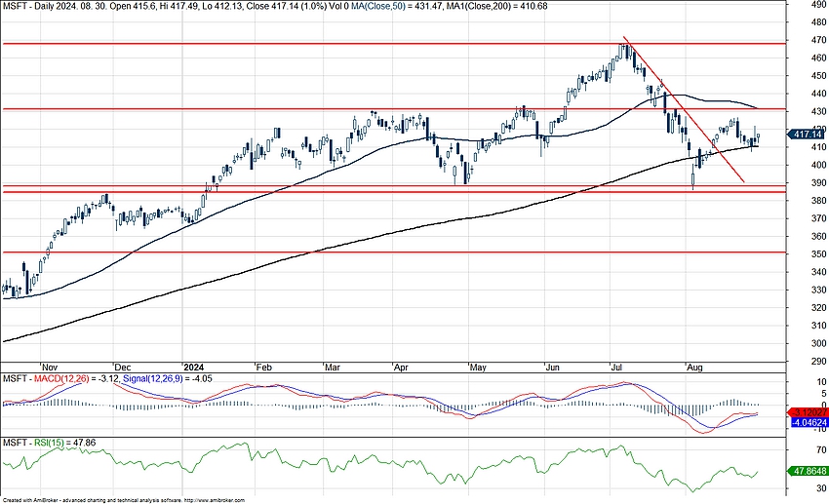Click the Feb label on the date axis
Screen dimensions: 829x504
(x=263, y=368)
